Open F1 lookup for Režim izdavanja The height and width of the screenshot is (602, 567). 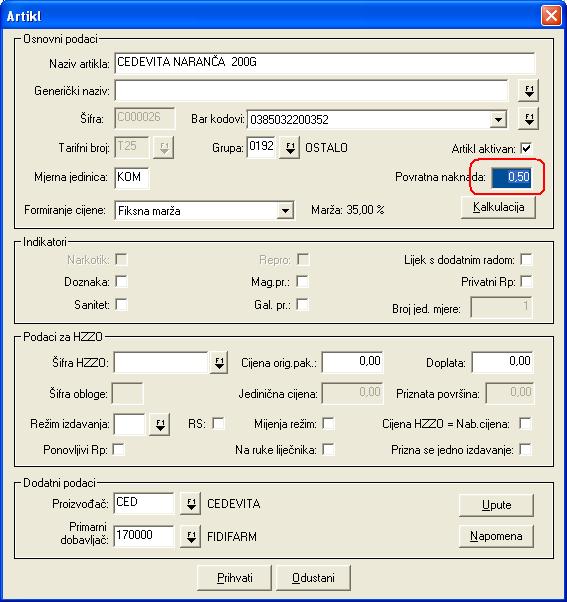[160, 424]
